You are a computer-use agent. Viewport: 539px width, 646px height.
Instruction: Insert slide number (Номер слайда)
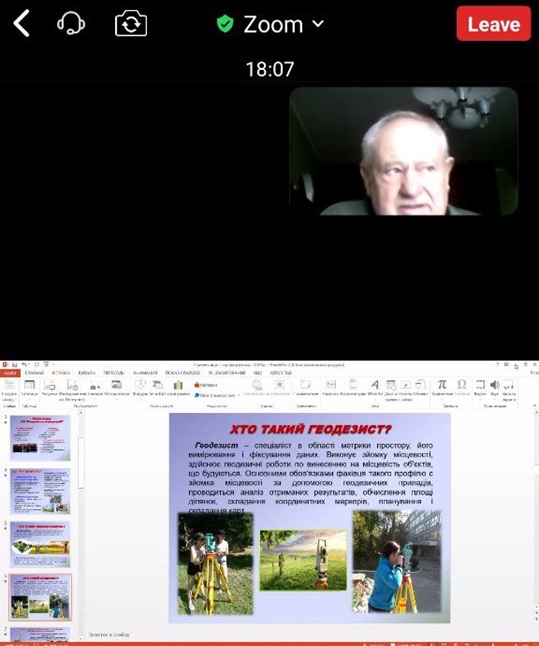pyautogui.click(x=405, y=389)
